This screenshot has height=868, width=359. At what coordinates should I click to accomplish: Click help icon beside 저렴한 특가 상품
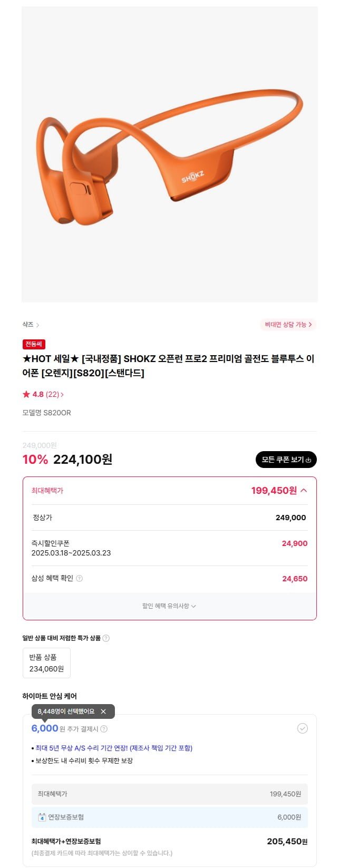106,638
